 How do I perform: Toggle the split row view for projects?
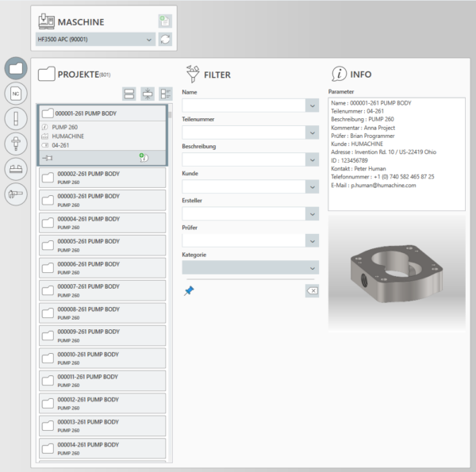129,94
